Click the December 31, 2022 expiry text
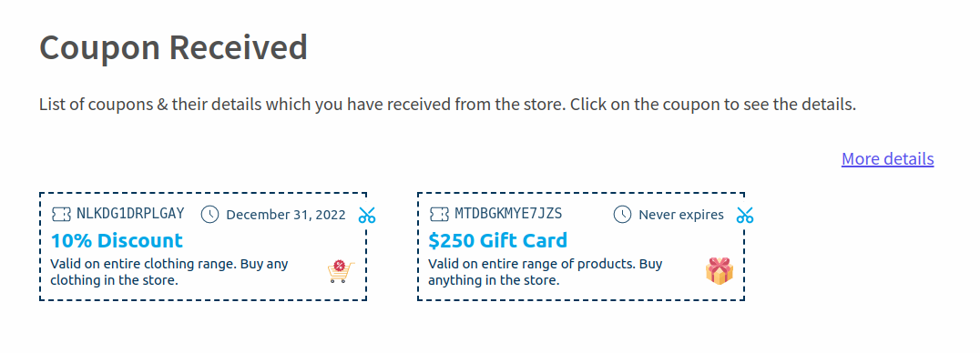 (x=286, y=215)
